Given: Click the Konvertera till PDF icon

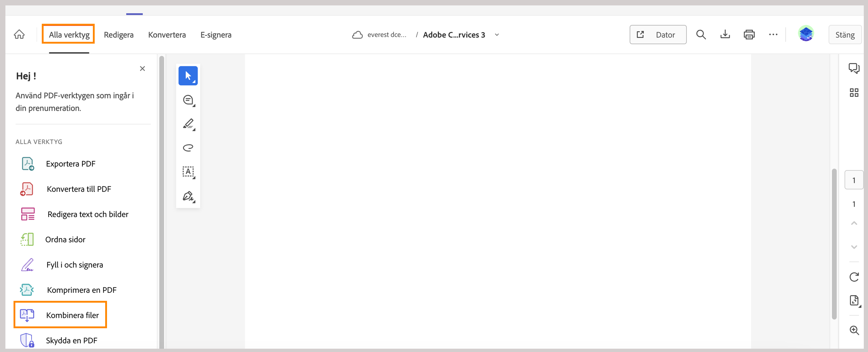Looking at the screenshot, I should [27, 189].
